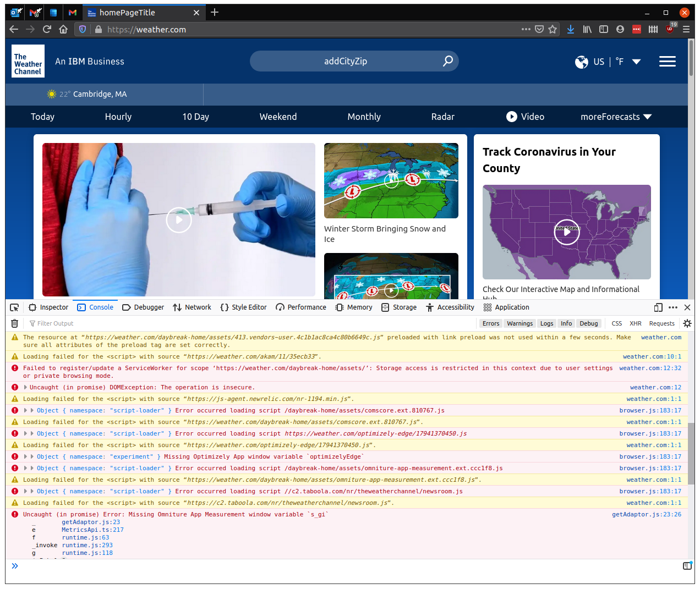
Task: Toggle the Errors filter in console
Action: (491, 323)
